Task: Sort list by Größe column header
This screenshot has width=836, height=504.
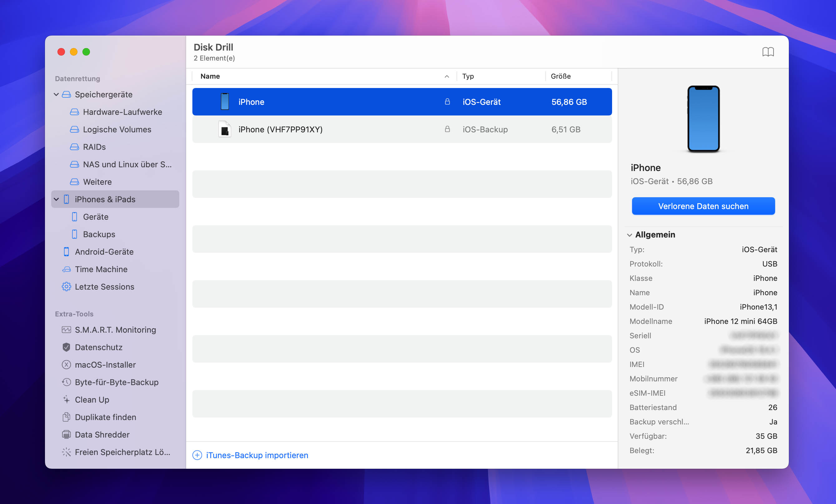Action: pos(561,76)
